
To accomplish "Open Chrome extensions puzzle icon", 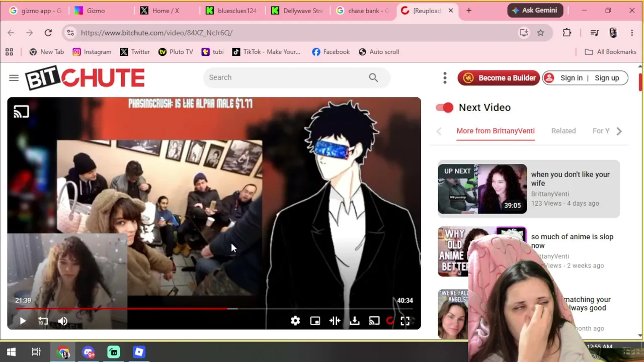I will [567, 33].
